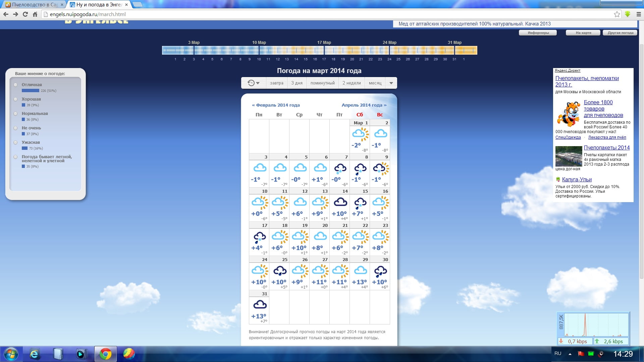Screen dimensions: 644x362
Task: Bookmark page with star icon
Action: (617, 14)
